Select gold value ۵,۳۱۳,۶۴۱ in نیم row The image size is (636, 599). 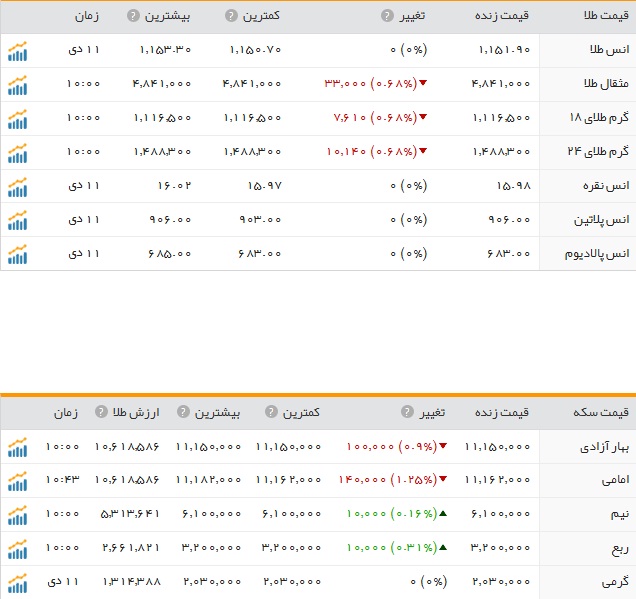coord(130,514)
